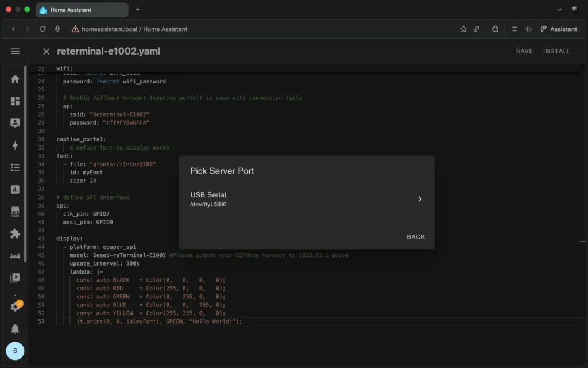The image size is (588, 368).
Task: Open the notifications bell icon
Action: click(x=15, y=329)
